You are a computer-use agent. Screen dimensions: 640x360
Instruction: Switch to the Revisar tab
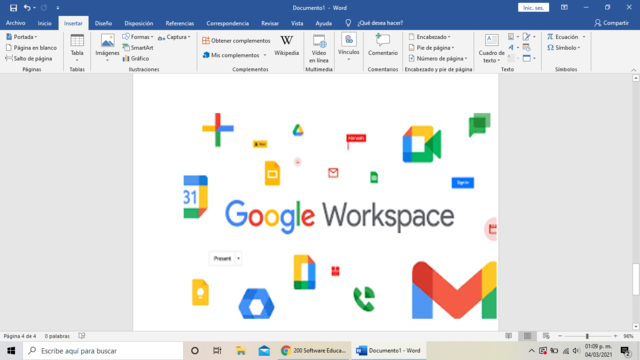point(270,23)
